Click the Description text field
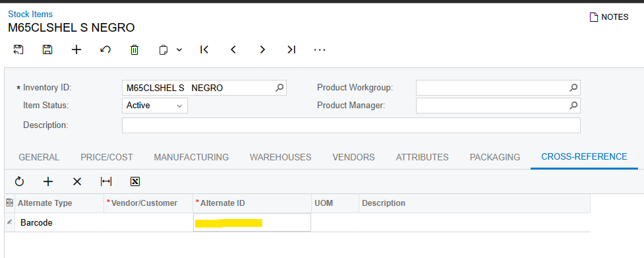The image size is (644, 258). (x=351, y=125)
